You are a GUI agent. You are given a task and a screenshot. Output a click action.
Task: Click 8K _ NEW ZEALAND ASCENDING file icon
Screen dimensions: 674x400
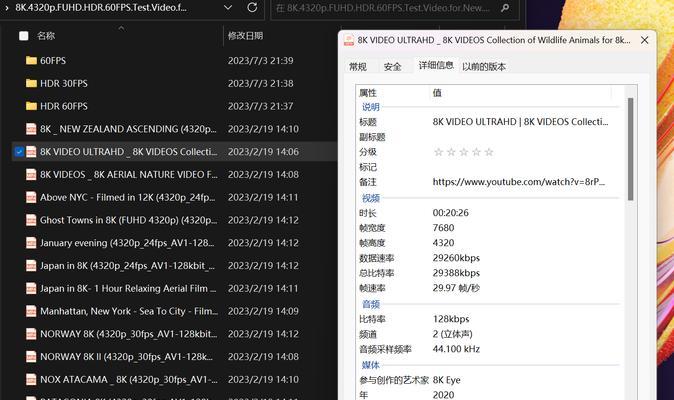tap(31, 129)
